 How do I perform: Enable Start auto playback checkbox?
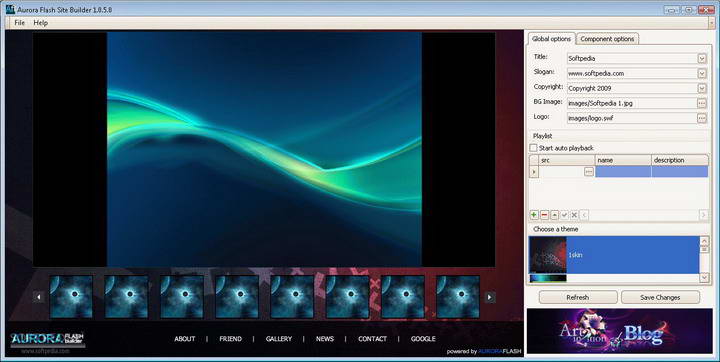pos(534,148)
